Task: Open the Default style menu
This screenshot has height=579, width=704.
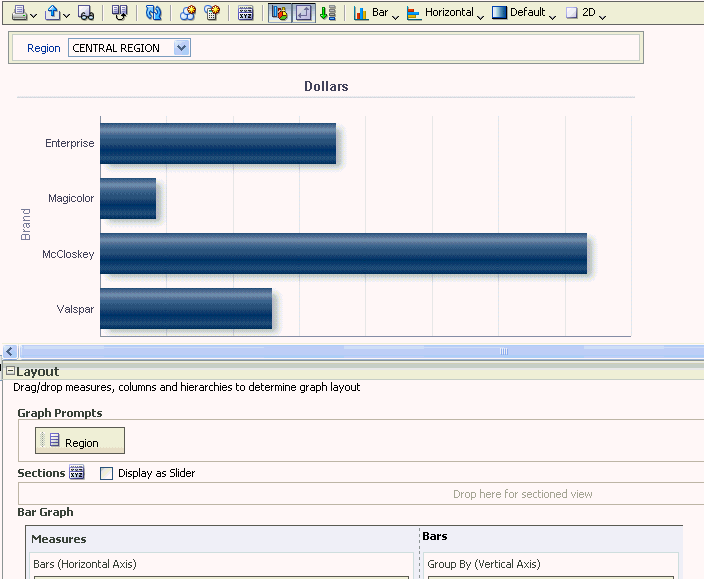Action: click(x=524, y=13)
